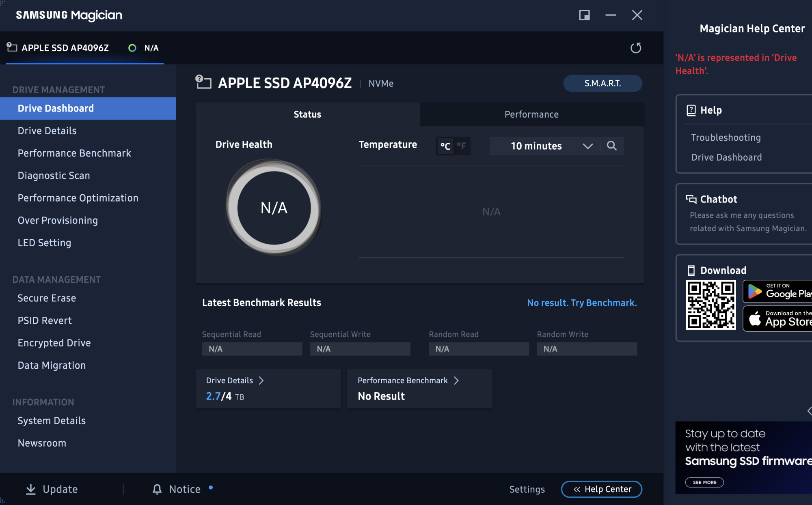Click the green health status circle

pyautogui.click(x=132, y=48)
